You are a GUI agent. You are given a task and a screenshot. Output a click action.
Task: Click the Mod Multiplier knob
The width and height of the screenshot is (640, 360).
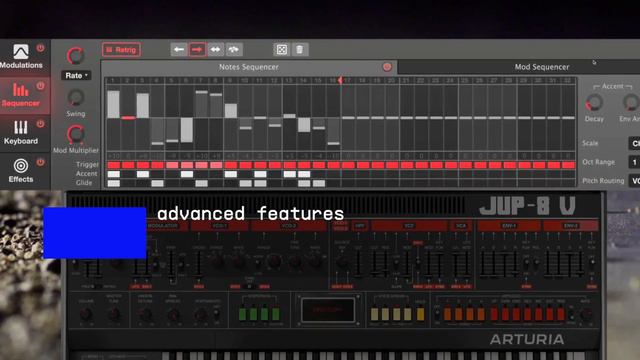click(x=76, y=135)
